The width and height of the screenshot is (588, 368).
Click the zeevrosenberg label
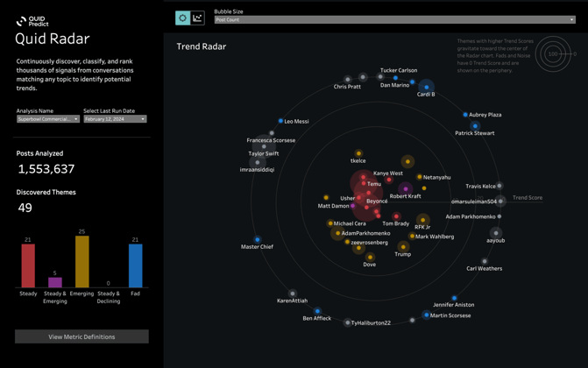[370, 243]
